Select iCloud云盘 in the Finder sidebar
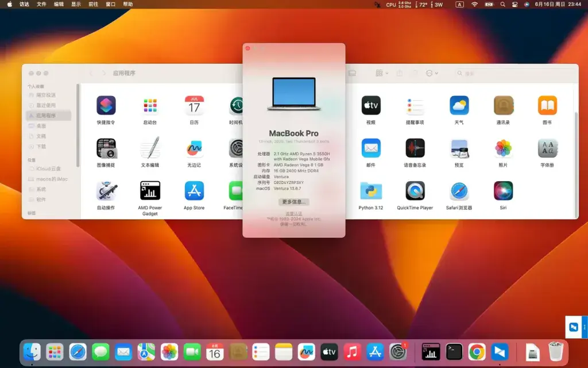The width and height of the screenshot is (588, 368). pyautogui.click(x=49, y=168)
